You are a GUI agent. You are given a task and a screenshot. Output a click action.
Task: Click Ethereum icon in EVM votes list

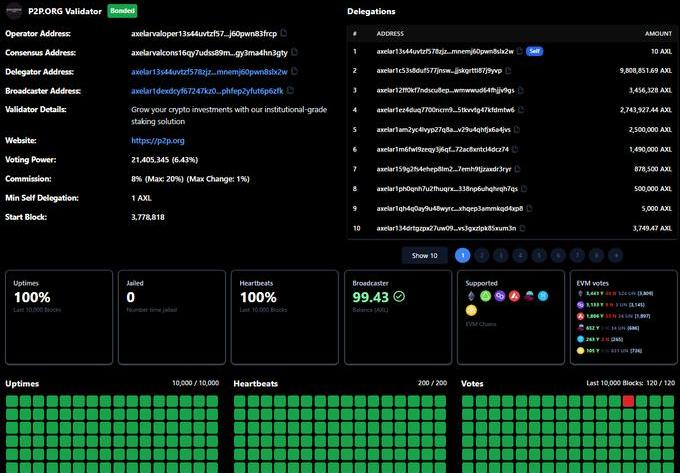coord(580,294)
